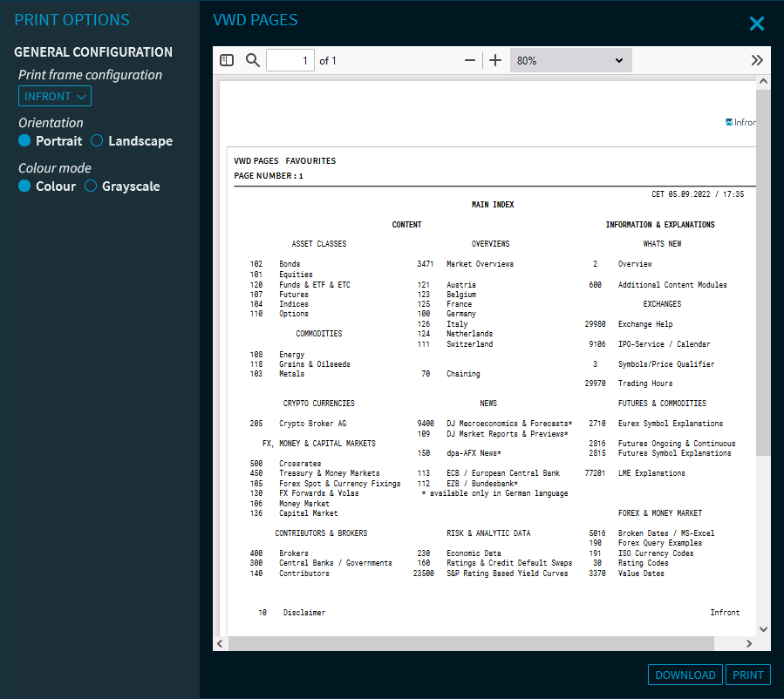This screenshot has height=699, width=784.
Task: Expand the INFRONT print frame dropdown
Action: tap(55, 97)
